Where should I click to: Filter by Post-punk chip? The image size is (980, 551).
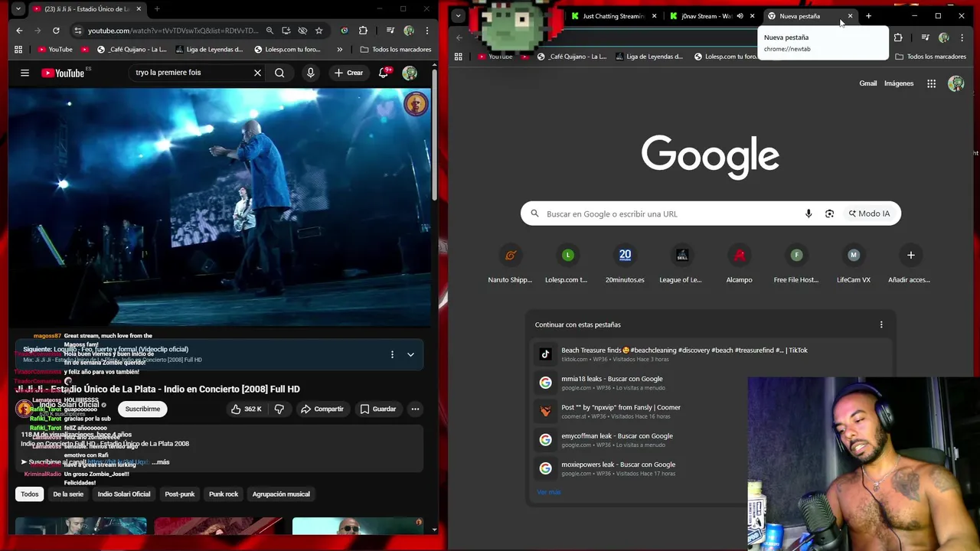180,494
